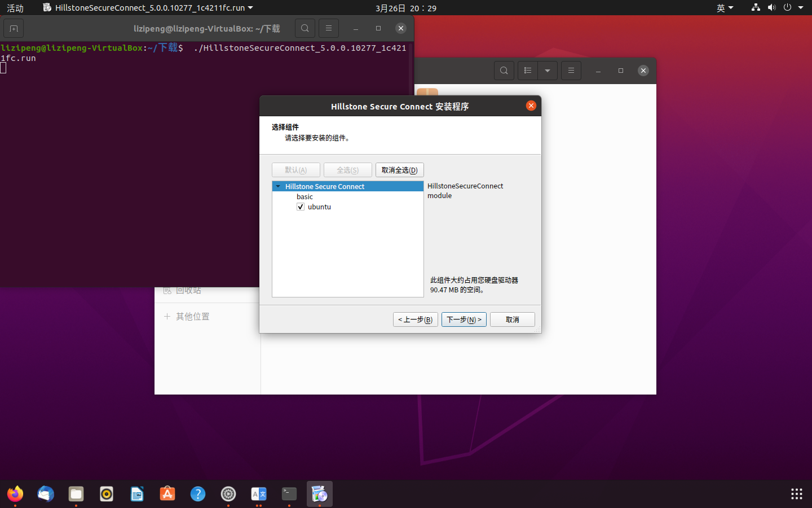Click the installer dialog title bar

(400, 106)
